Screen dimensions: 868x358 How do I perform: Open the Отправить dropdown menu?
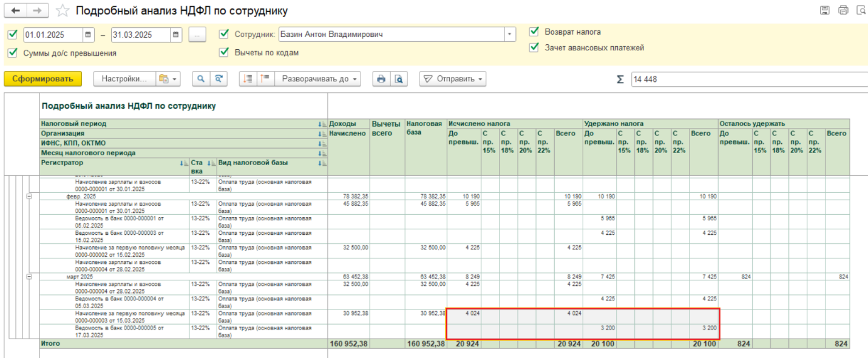click(x=453, y=79)
